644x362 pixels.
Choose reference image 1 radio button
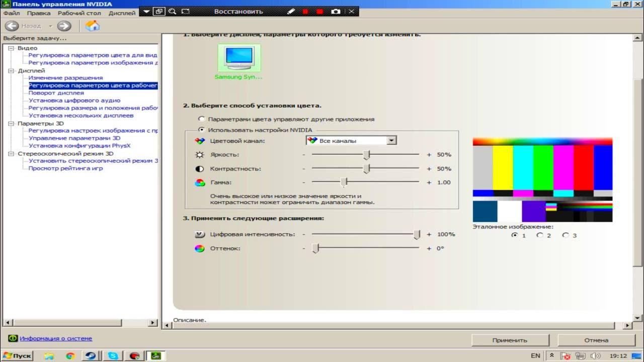click(514, 235)
